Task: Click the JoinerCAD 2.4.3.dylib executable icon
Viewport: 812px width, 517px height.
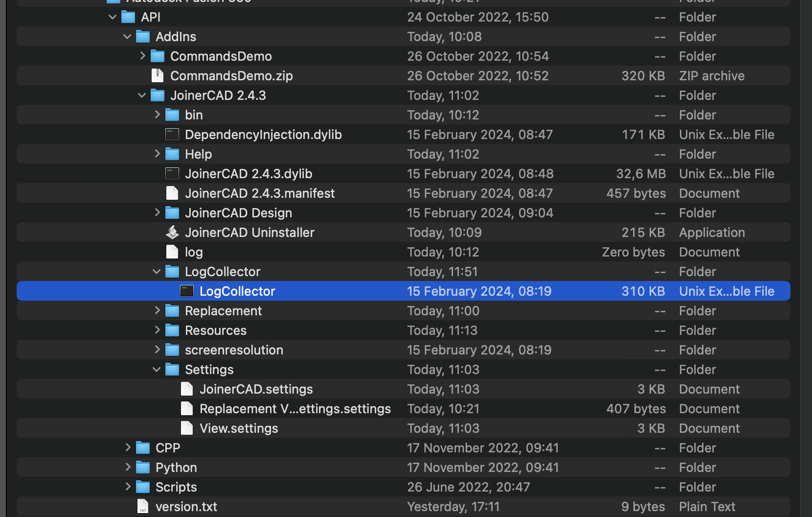Action: point(172,173)
